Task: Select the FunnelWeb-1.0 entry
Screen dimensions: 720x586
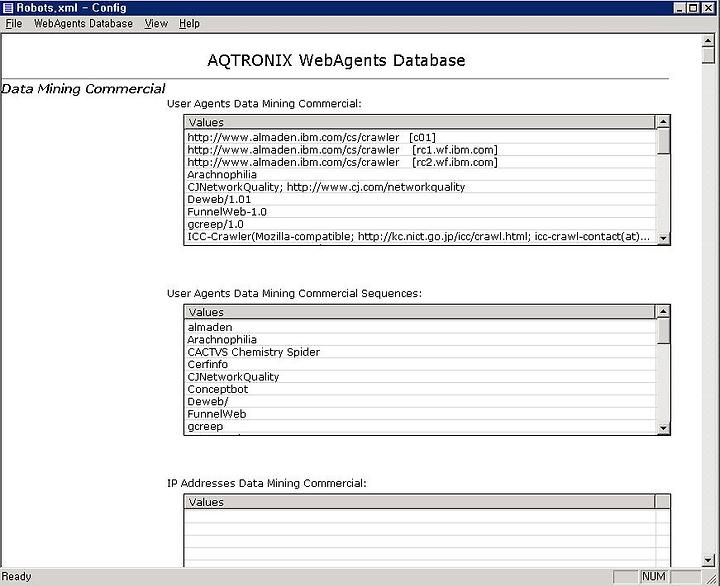Action: click(x=421, y=212)
